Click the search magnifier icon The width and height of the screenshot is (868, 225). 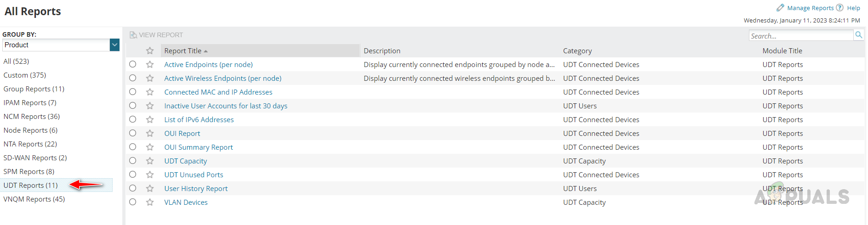[858, 35]
